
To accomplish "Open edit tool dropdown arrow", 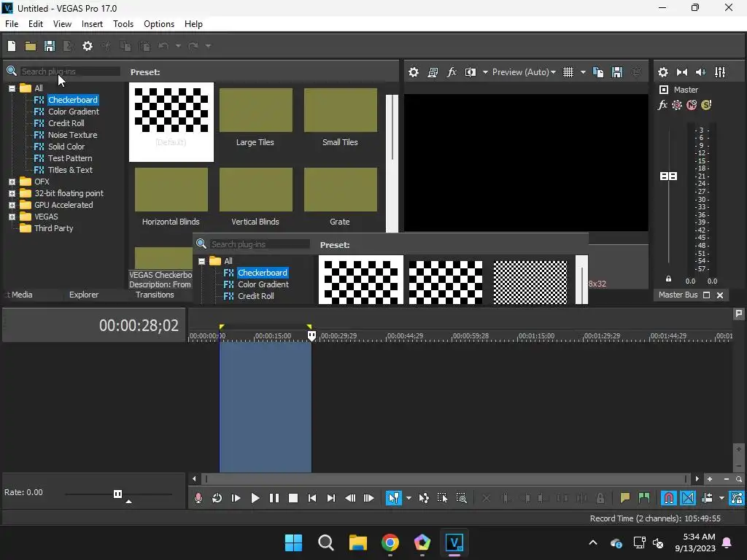I will (409, 498).
